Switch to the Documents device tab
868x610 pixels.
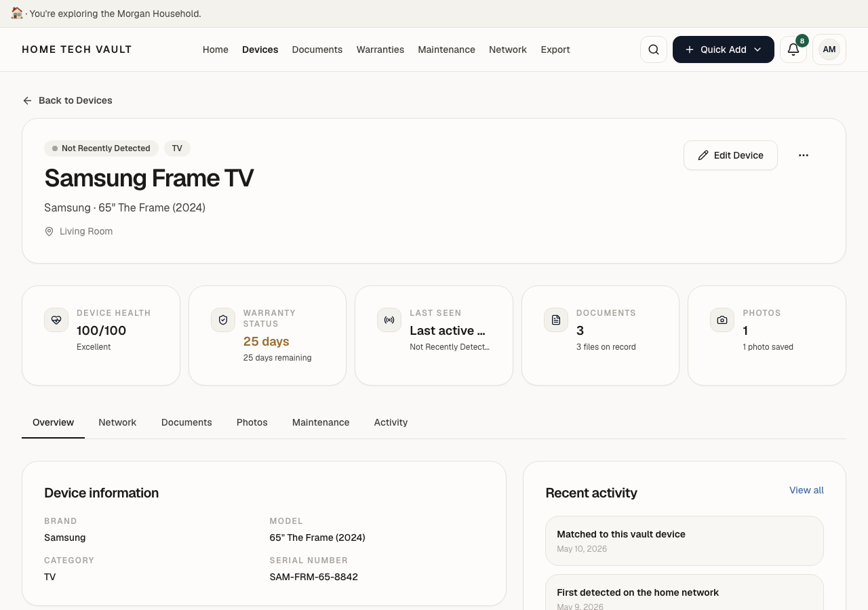(x=186, y=422)
